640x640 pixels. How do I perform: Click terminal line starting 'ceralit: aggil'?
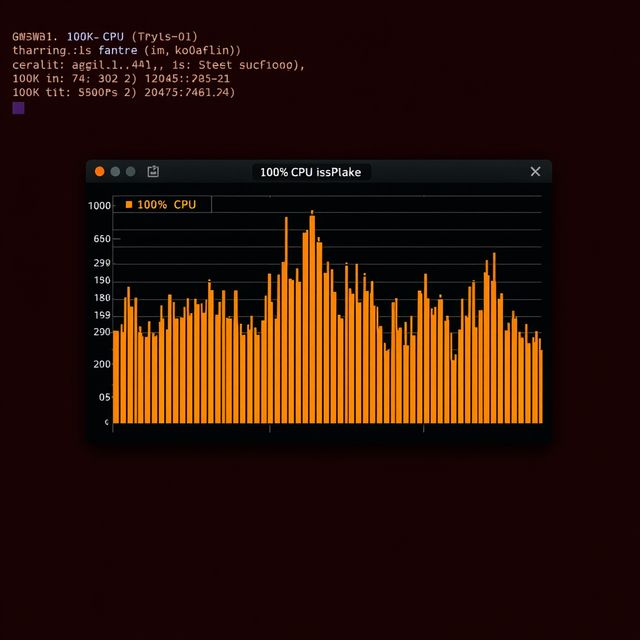158,65
